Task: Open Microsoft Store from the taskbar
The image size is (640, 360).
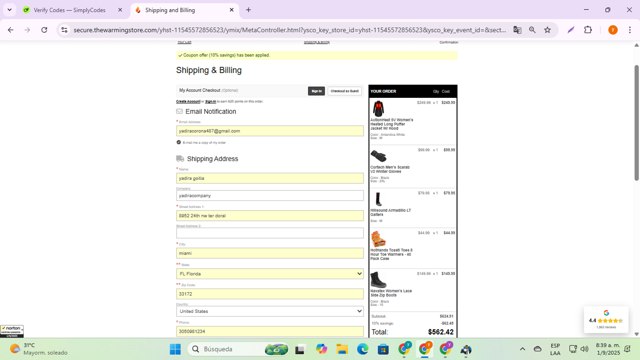Action: 383,349
